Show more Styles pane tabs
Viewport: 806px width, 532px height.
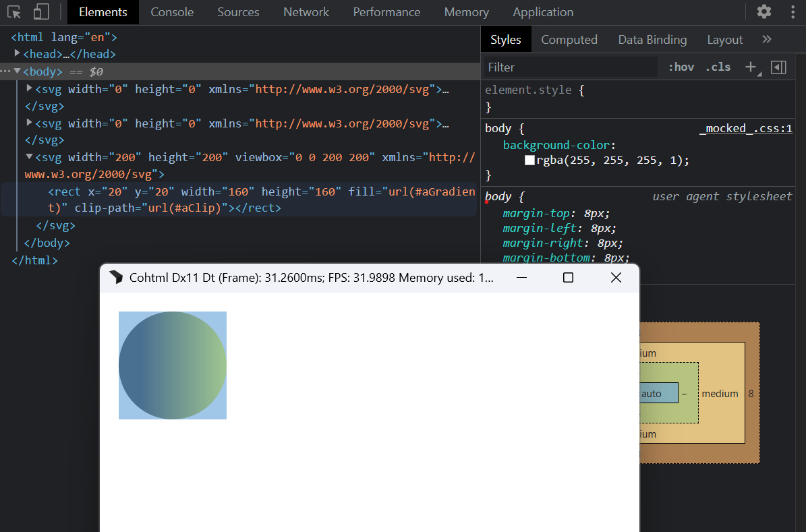point(766,40)
